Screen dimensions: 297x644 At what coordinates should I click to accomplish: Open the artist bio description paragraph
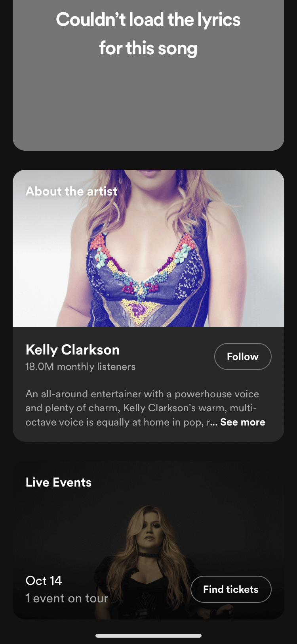(x=145, y=408)
